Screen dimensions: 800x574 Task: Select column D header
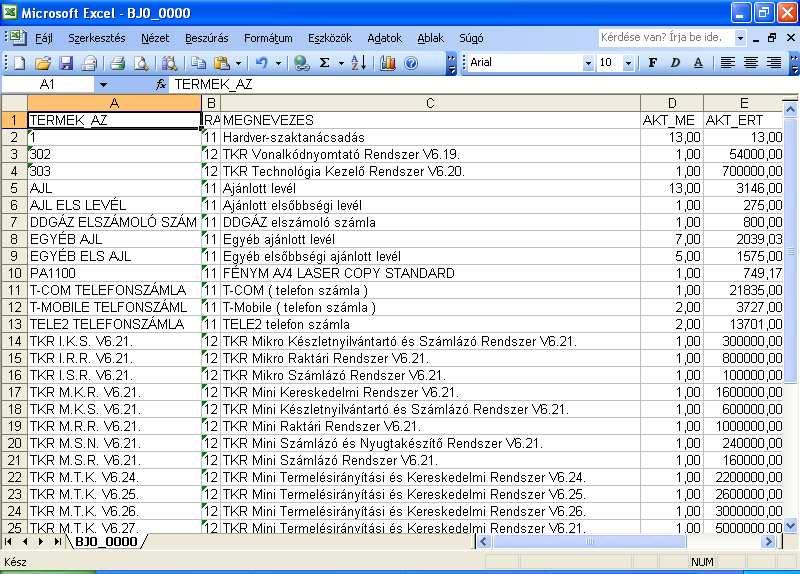tap(672, 103)
